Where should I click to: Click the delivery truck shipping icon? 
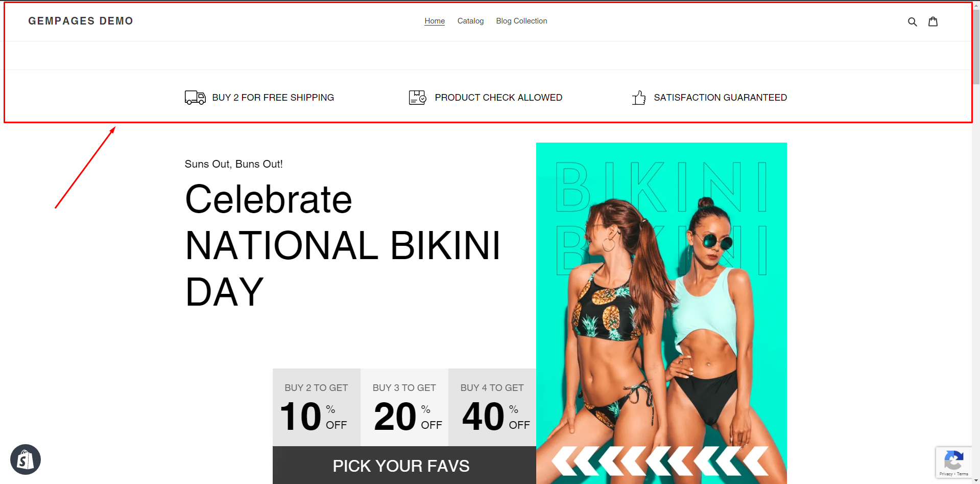[x=195, y=98]
